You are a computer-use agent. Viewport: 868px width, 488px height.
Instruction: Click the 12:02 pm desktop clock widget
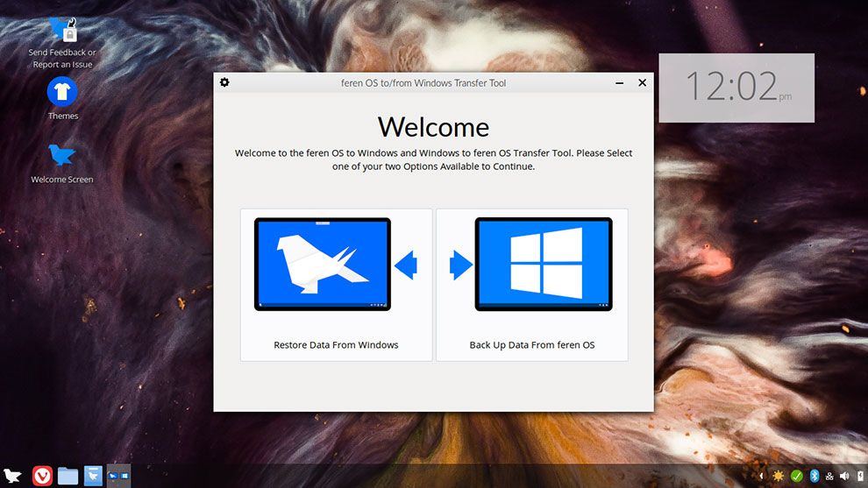(x=736, y=88)
